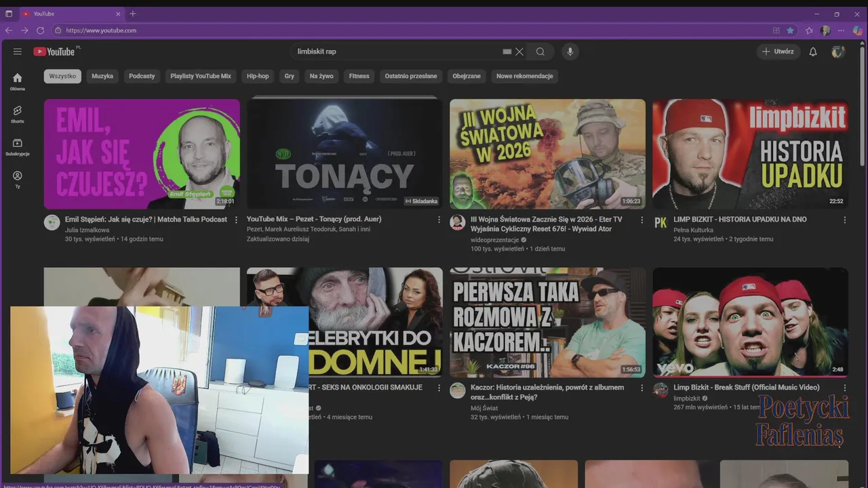868x488 pixels.
Task: Open the Emil Stępień Matcha Talks Podcast title
Action: point(146,220)
